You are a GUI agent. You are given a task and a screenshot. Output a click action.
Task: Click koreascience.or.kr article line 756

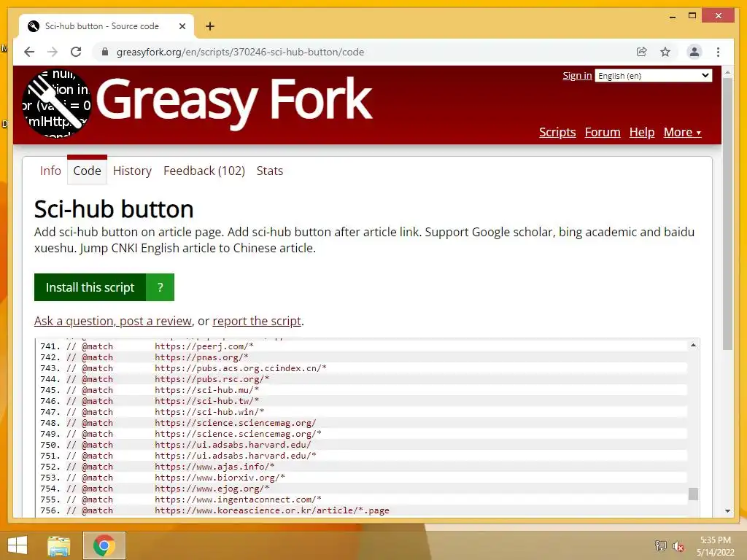tap(272, 510)
